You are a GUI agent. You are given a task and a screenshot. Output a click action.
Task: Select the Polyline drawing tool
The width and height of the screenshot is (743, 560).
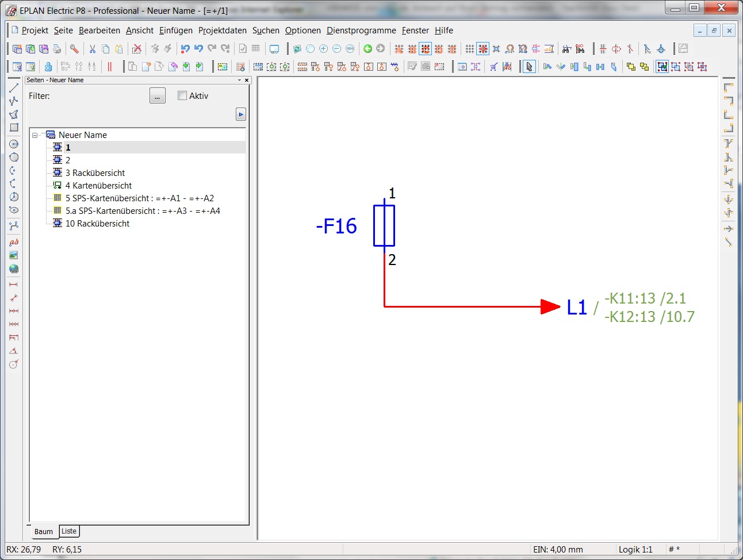point(14,101)
